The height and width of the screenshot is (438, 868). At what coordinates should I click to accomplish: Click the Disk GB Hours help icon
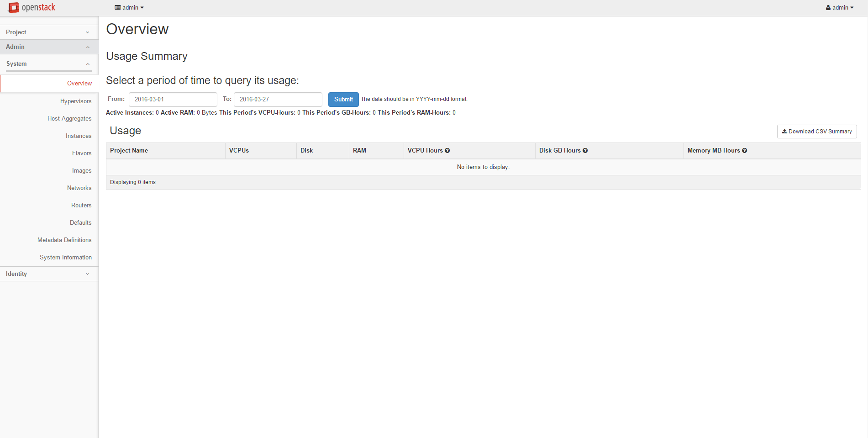585,151
